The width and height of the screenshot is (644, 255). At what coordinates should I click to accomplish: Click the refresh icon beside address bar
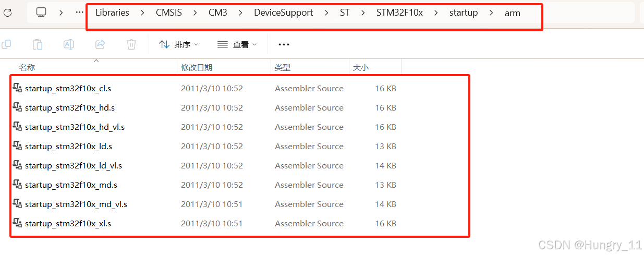pos(7,13)
